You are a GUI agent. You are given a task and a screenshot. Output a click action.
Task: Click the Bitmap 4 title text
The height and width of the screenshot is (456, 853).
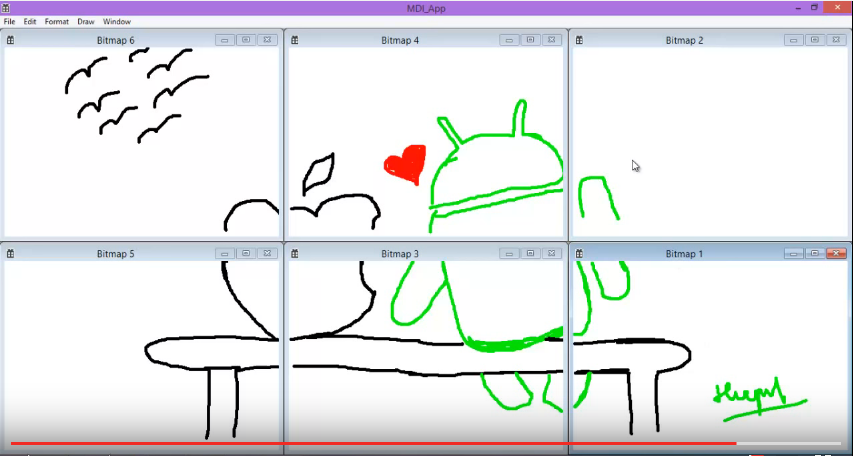click(x=400, y=40)
